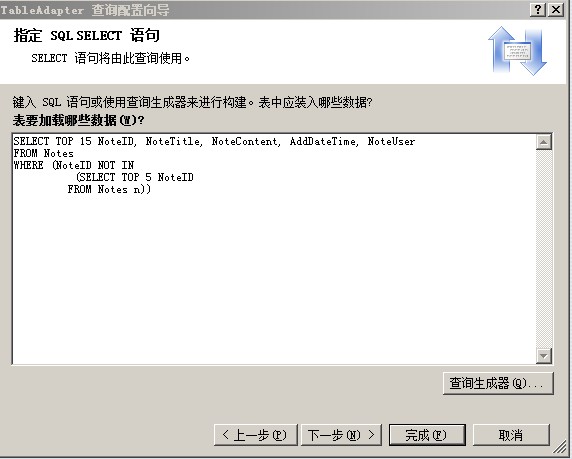Screen dimensions: 572x459
Task: Place cursor on FROM Notes n)) line
Action: point(109,189)
